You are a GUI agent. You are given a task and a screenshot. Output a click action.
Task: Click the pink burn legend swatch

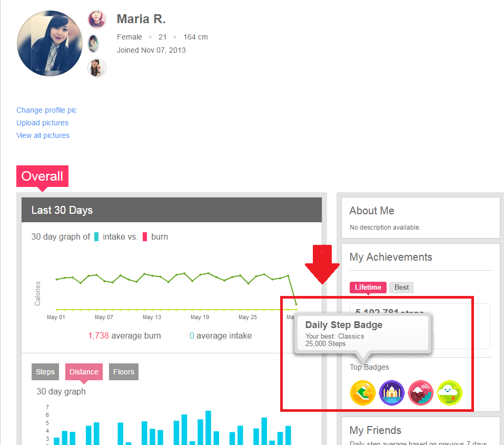[145, 237]
